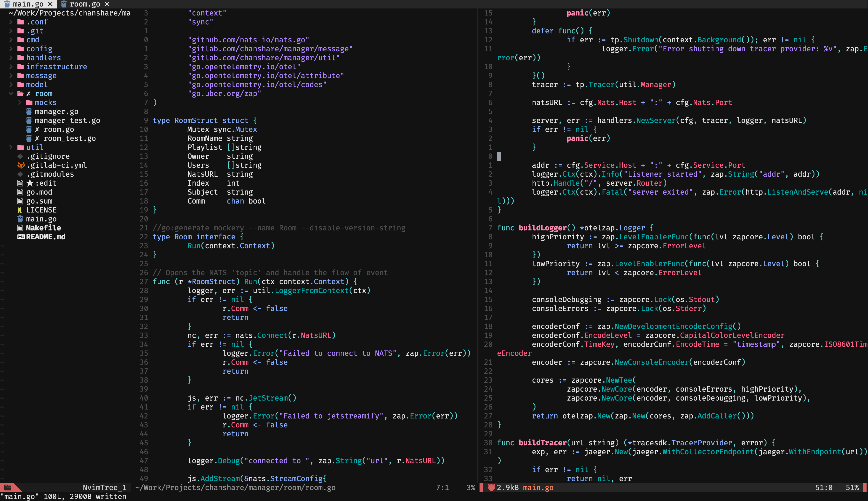868x501 pixels.
Task: Open the infrastructure folder entry
Action: pos(56,67)
